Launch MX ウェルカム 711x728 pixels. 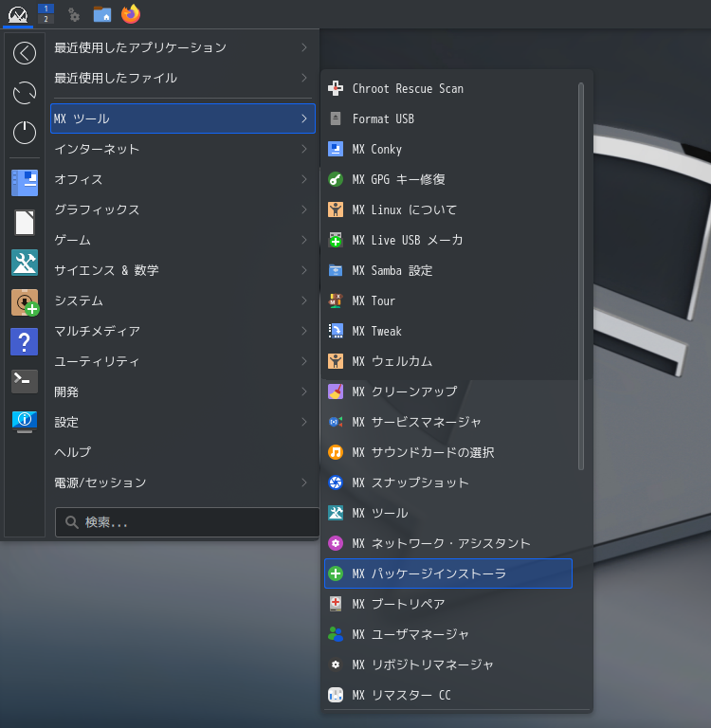click(448, 361)
